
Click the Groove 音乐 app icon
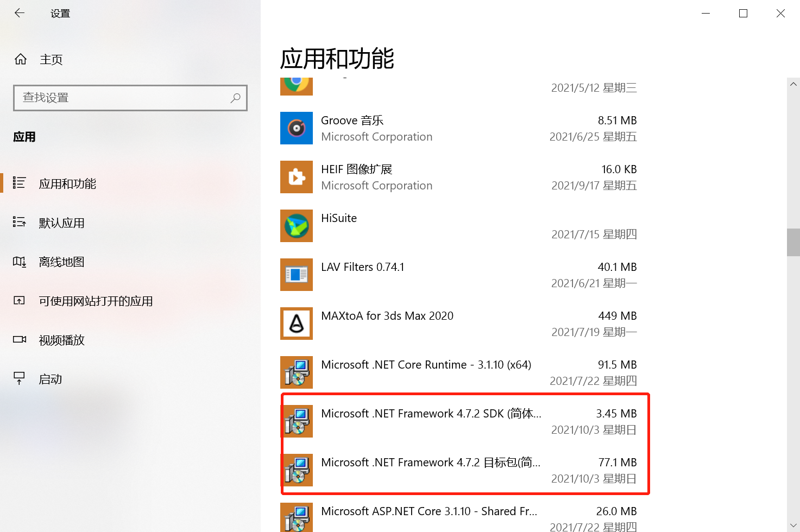pos(297,128)
